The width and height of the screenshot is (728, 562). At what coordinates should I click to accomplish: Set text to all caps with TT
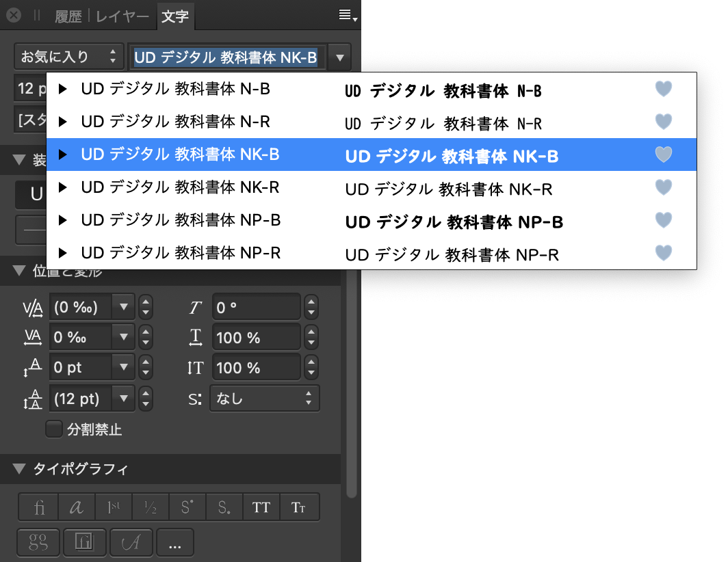pyautogui.click(x=261, y=507)
